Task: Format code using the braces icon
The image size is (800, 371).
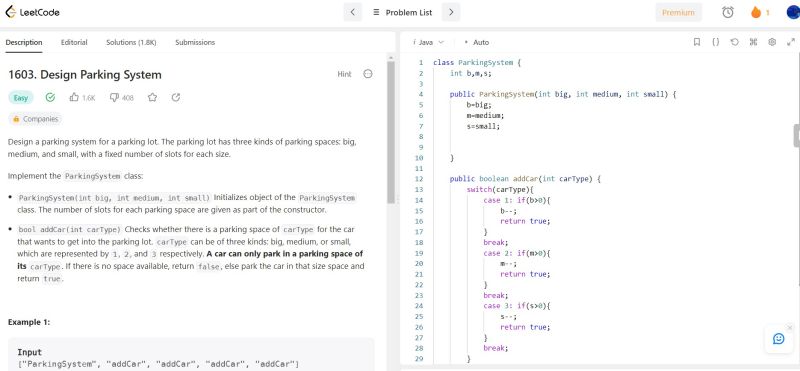Action: (x=715, y=42)
